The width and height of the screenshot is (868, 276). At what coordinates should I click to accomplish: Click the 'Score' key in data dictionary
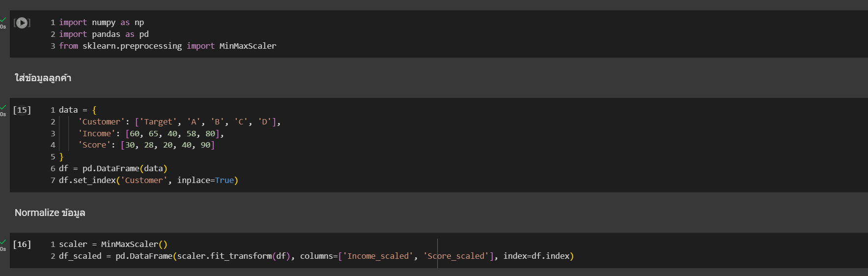click(x=94, y=145)
